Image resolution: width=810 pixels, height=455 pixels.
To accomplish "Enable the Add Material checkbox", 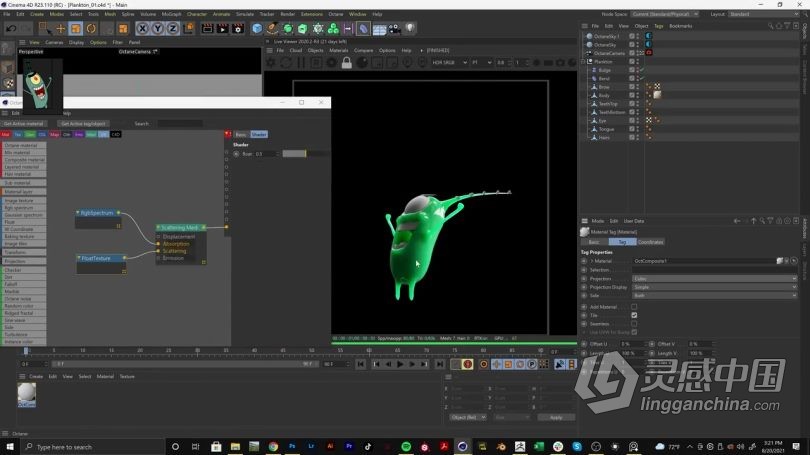I will [x=634, y=307].
